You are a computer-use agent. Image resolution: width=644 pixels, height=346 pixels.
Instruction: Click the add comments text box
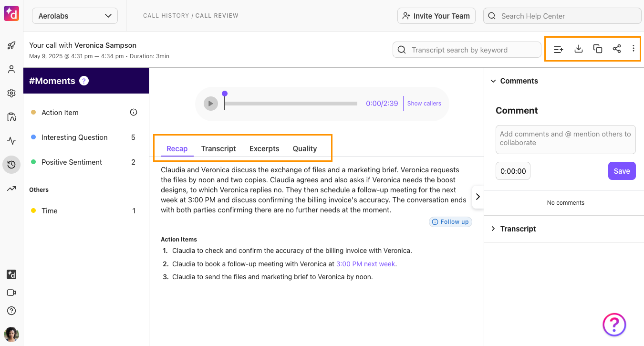coord(566,139)
